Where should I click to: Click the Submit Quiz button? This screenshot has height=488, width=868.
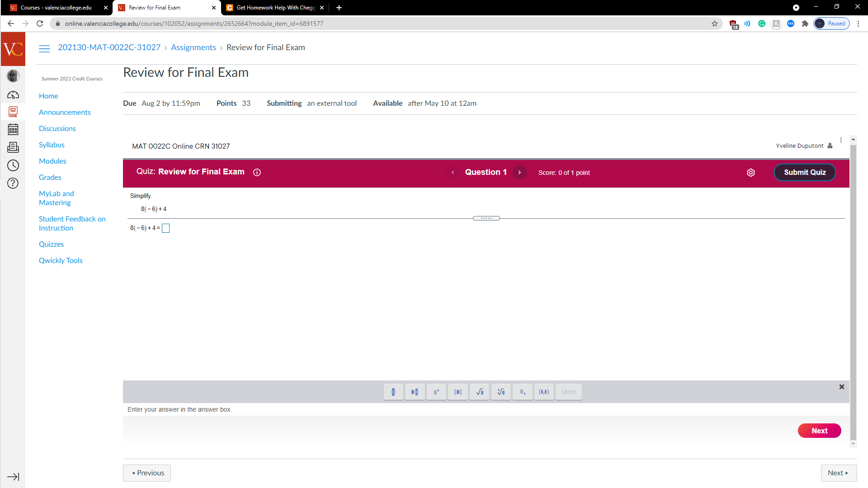pos(805,172)
